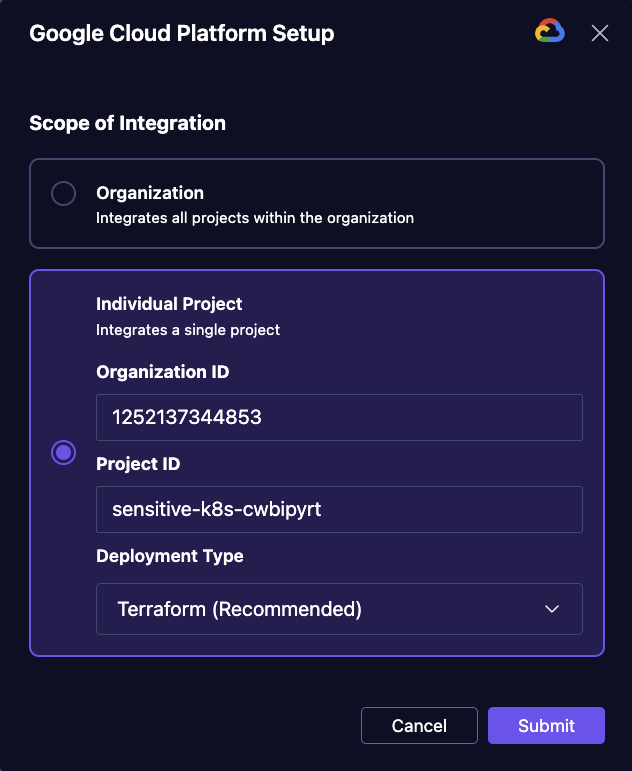Viewport: 632px width, 771px height.
Task: Open the Deployment Type dropdown
Action: (x=339, y=609)
